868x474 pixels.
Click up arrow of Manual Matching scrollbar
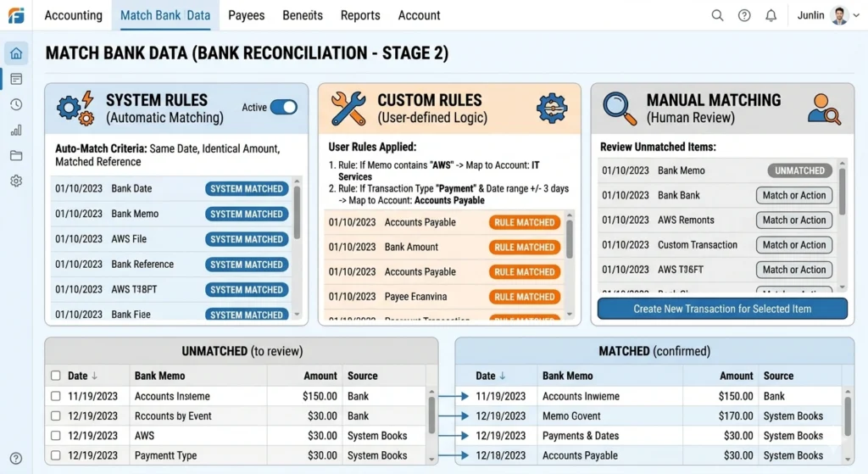coord(842,164)
